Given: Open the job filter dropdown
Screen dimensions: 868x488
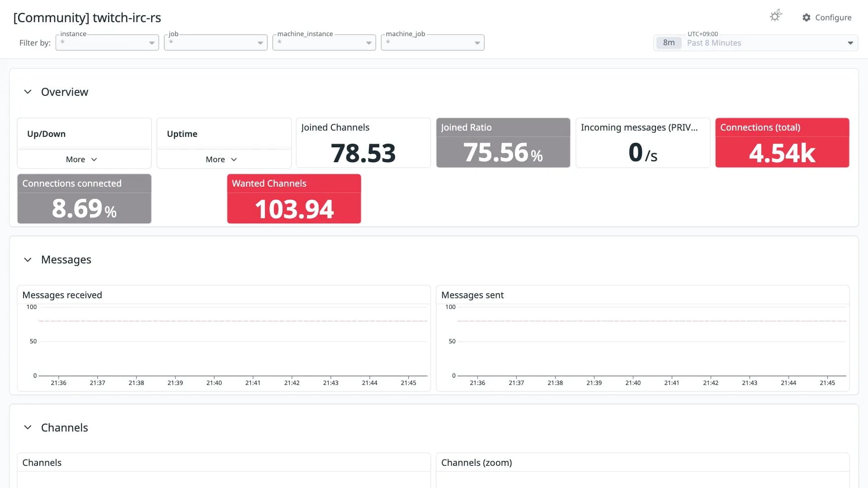Looking at the screenshot, I should (x=216, y=42).
